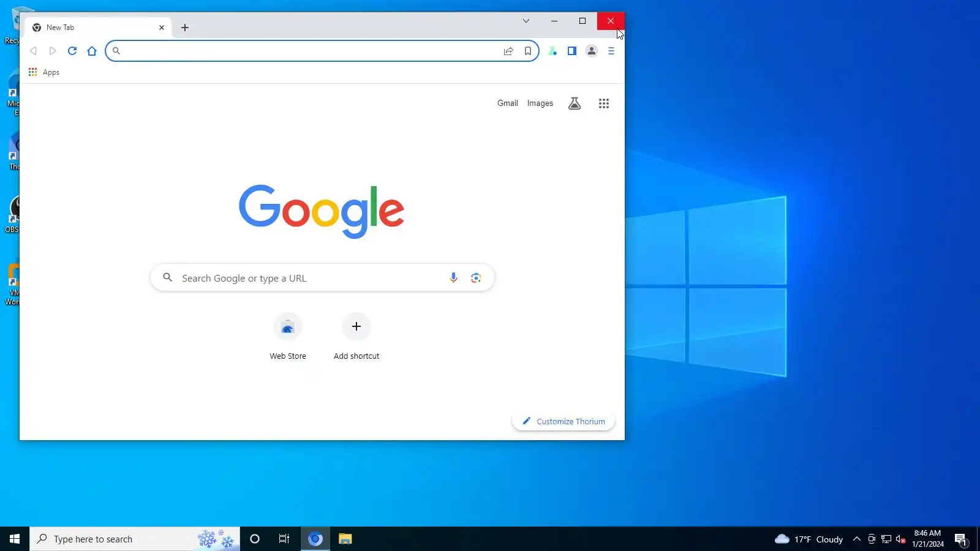Viewport: 980px width, 551px height.
Task: Open the profile avatar menu
Action: point(592,51)
